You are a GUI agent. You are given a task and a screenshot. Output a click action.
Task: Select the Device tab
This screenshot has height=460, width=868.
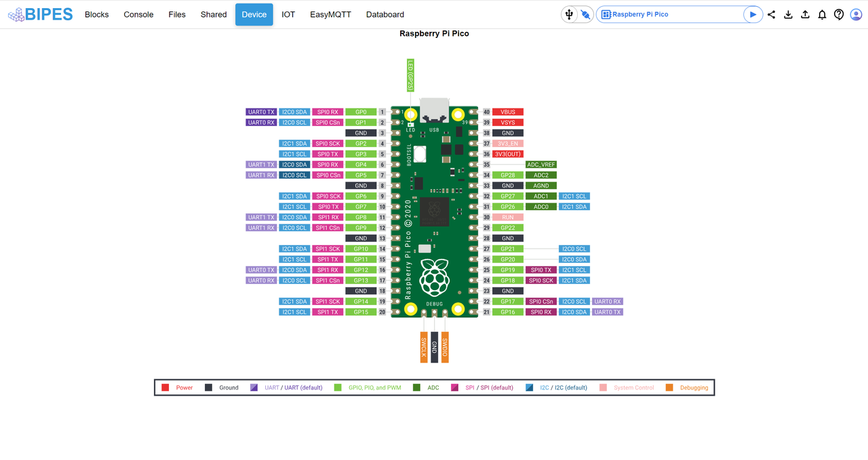254,14
